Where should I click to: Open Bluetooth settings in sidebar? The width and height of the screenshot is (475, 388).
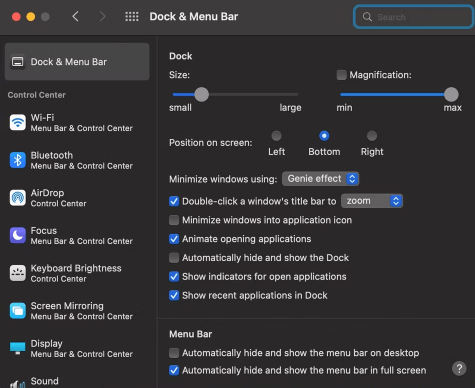[x=77, y=160]
